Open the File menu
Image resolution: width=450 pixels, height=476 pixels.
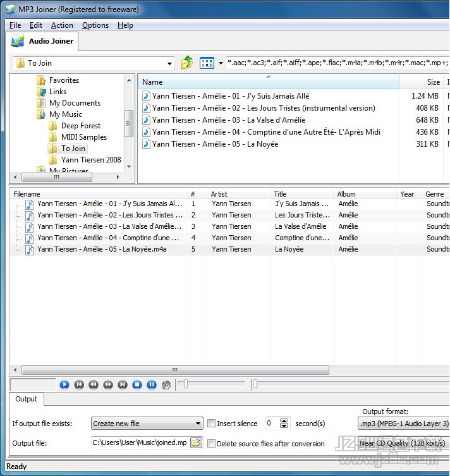[15, 25]
